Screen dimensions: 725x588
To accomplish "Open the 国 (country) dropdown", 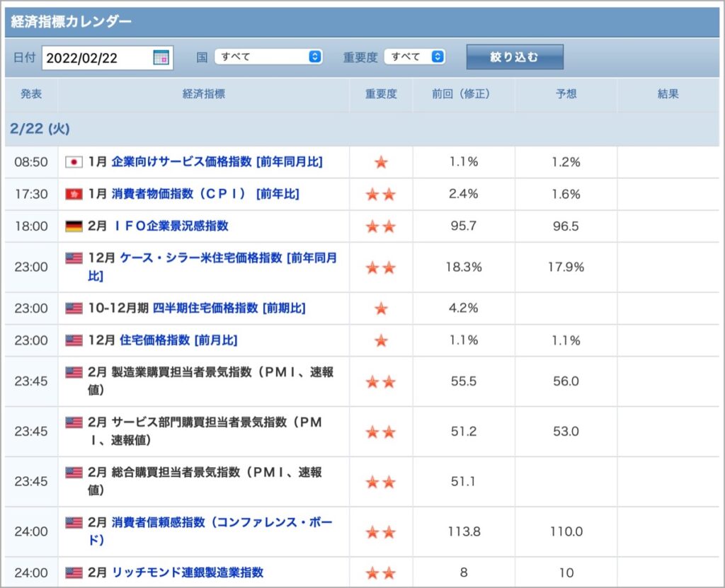I will point(268,57).
